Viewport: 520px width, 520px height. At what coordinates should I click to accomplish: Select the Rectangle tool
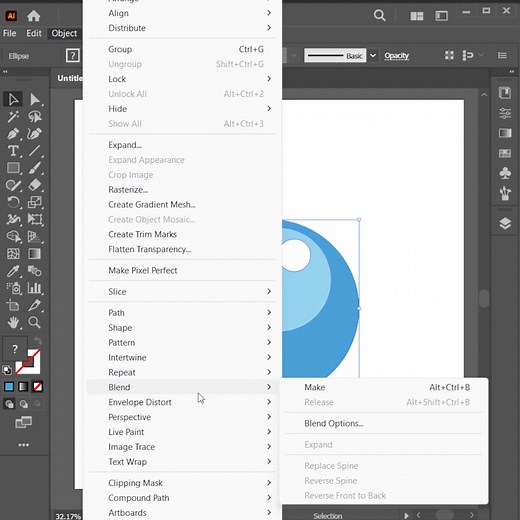(13, 168)
